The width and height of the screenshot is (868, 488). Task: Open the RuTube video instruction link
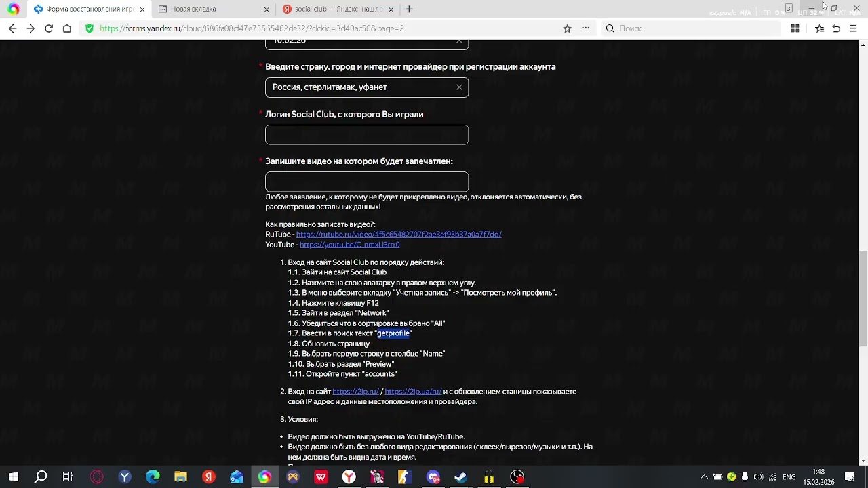[399, 235]
